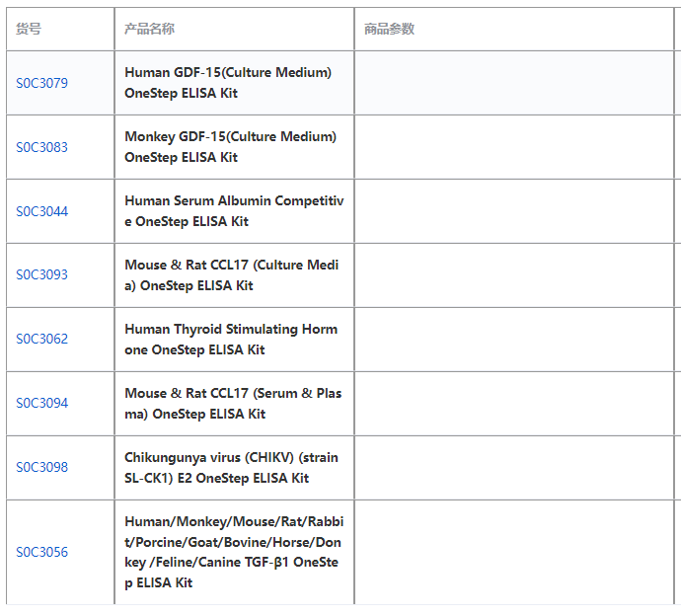
Task: Select Monkey GDF-15 (Culture Medium) product name
Action: coord(230,147)
